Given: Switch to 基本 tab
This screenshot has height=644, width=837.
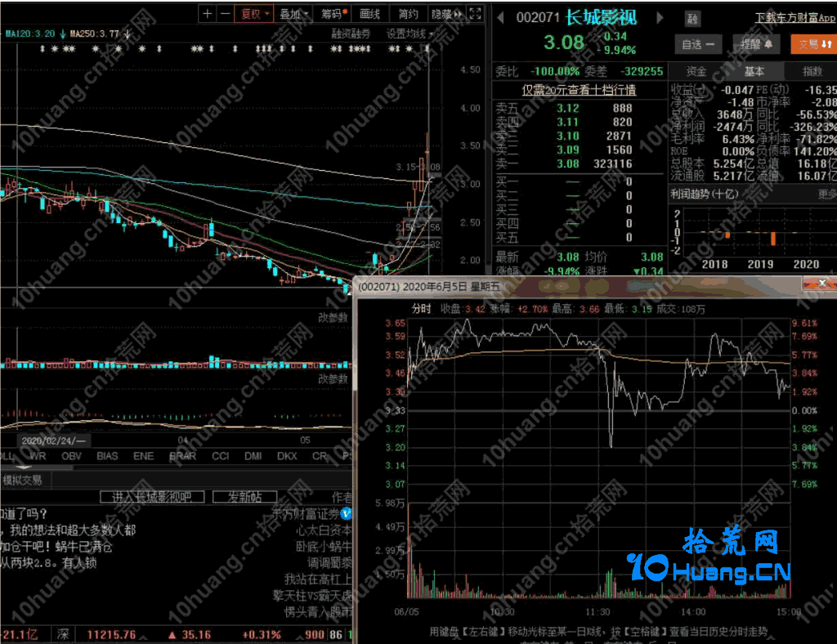Looking at the screenshot, I should [754, 71].
